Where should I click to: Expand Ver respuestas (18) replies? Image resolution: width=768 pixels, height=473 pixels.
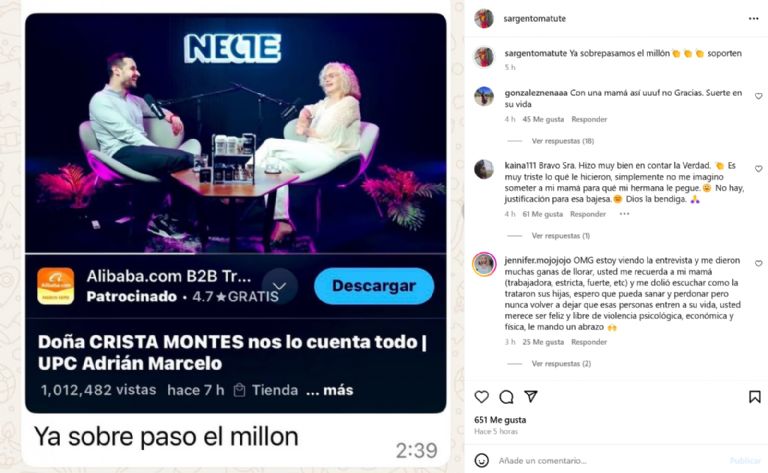coord(562,141)
